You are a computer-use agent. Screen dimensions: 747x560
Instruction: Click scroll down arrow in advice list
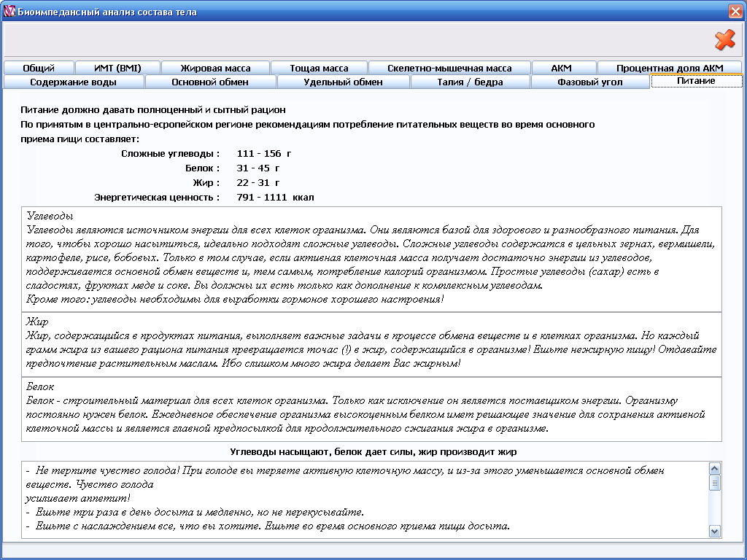click(x=714, y=531)
